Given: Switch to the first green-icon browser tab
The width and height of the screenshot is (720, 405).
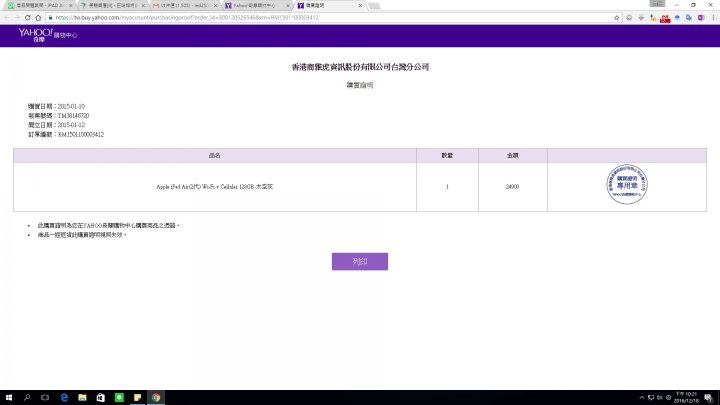Looking at the screenshot, I should coord(39,6).
